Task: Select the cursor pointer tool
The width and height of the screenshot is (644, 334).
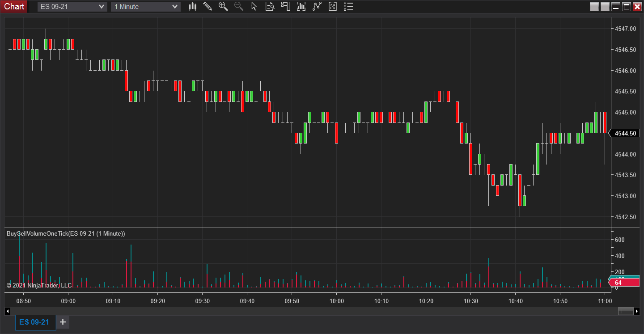Action: tap(254, 6)
